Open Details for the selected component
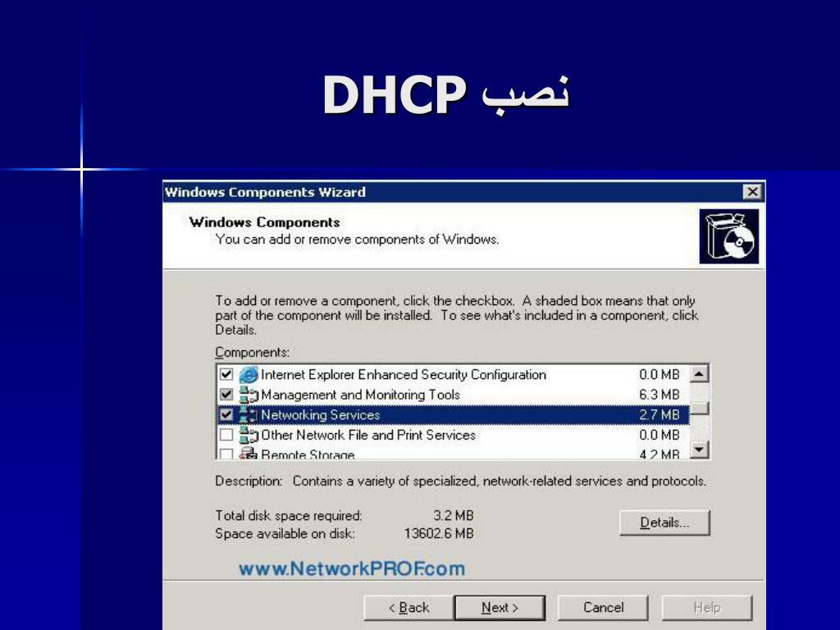This screenshot has height=630, width=840. (664, 523)
